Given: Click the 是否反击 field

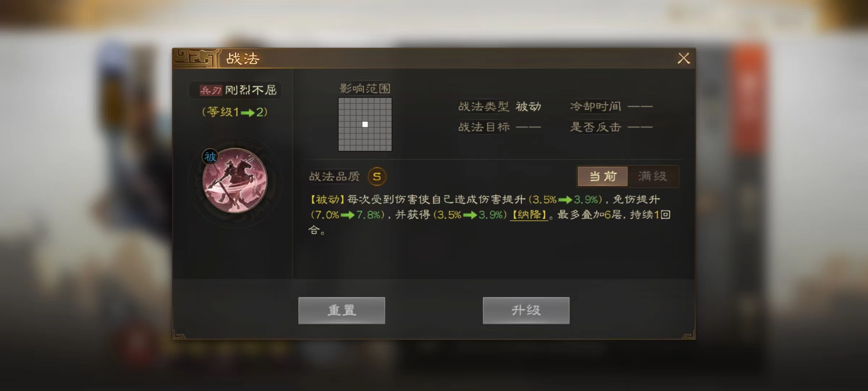Looking at the screenshot, I should click(611, 127).
